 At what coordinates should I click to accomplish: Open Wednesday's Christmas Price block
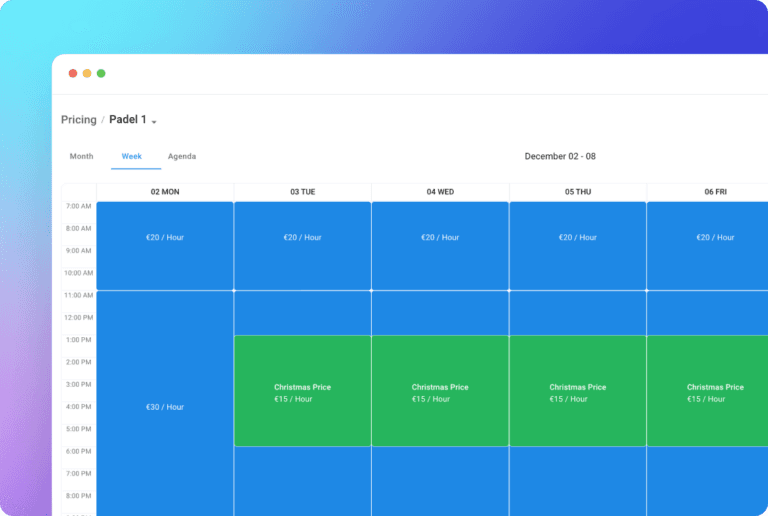[x=440, y=391]
